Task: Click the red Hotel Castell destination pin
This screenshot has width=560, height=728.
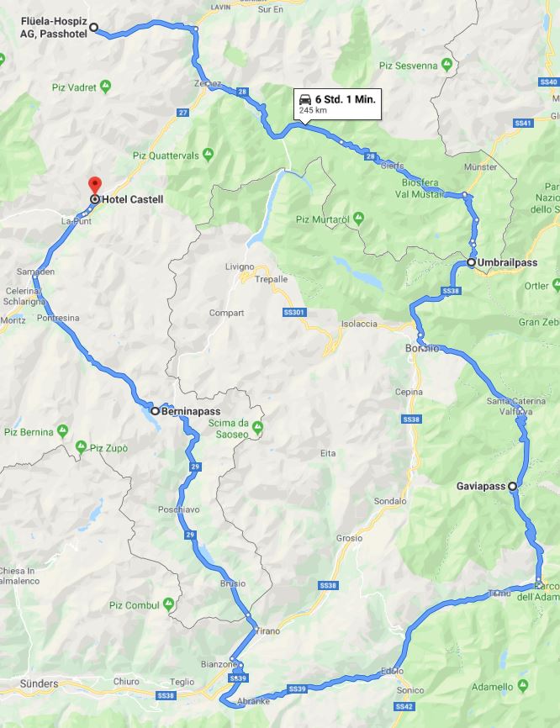Action: point(95,185)
